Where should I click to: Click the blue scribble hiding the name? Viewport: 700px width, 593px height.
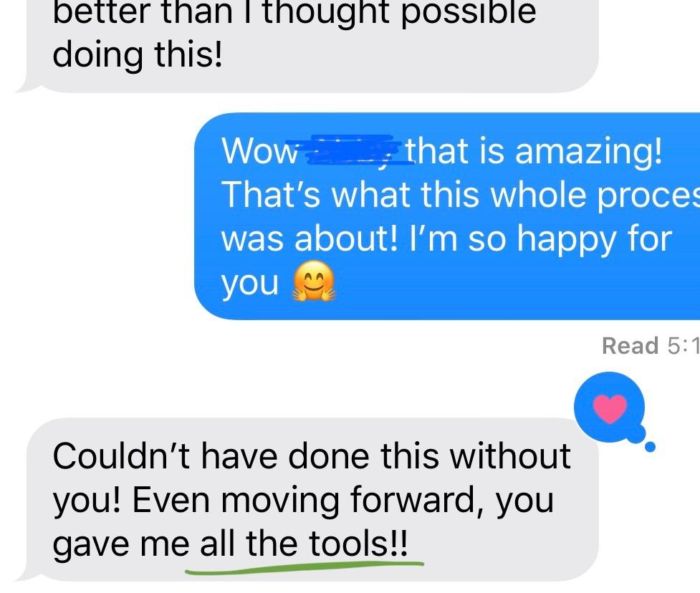pyautogui.click(x=353, y=150)
